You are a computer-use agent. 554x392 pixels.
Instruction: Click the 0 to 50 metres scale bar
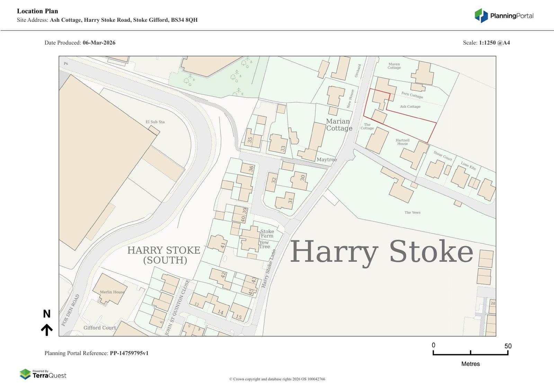pos(470,353)
